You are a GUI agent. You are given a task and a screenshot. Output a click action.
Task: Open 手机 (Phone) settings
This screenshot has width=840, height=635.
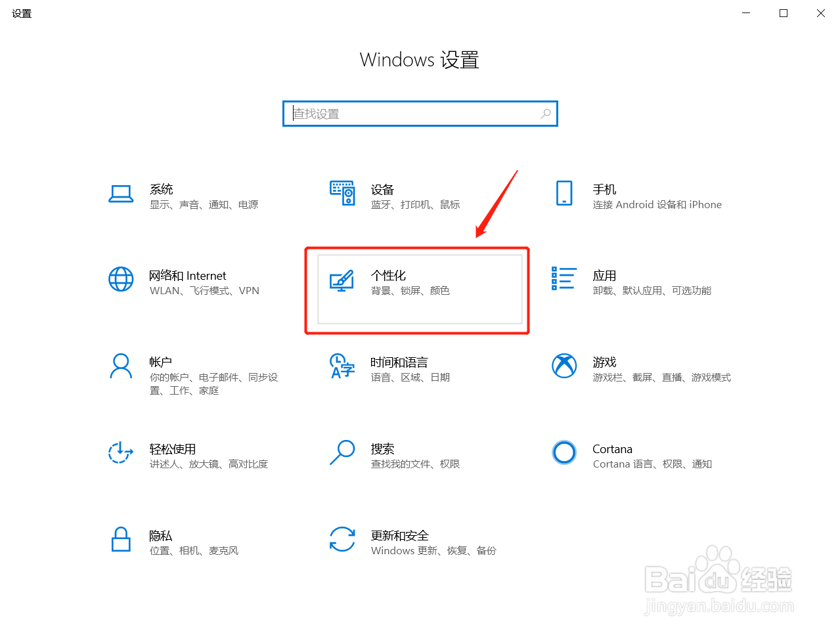pos(564,194)
